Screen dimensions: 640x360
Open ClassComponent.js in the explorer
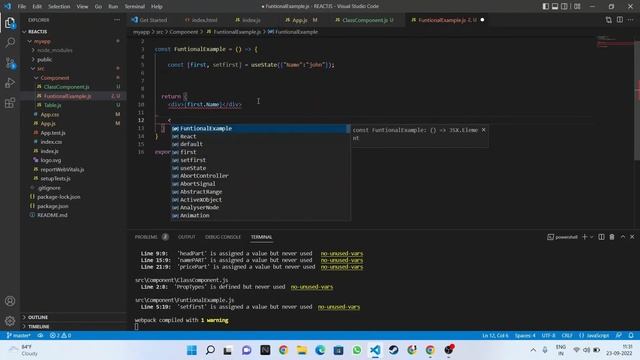tap(67, 87)
